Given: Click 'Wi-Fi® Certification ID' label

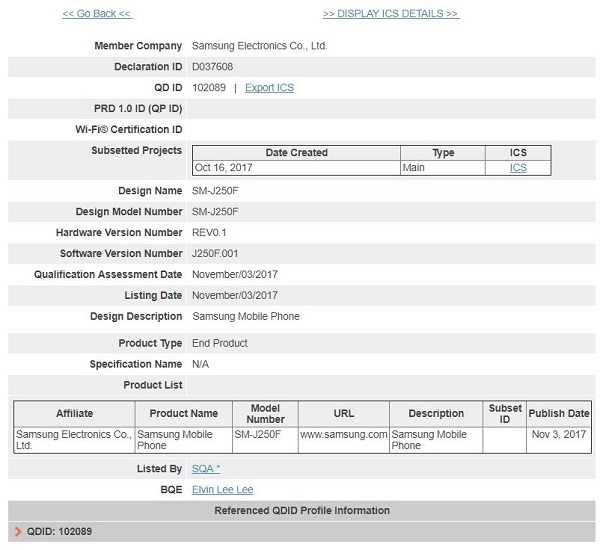Looking at the screenshot, I should (129, 130).
